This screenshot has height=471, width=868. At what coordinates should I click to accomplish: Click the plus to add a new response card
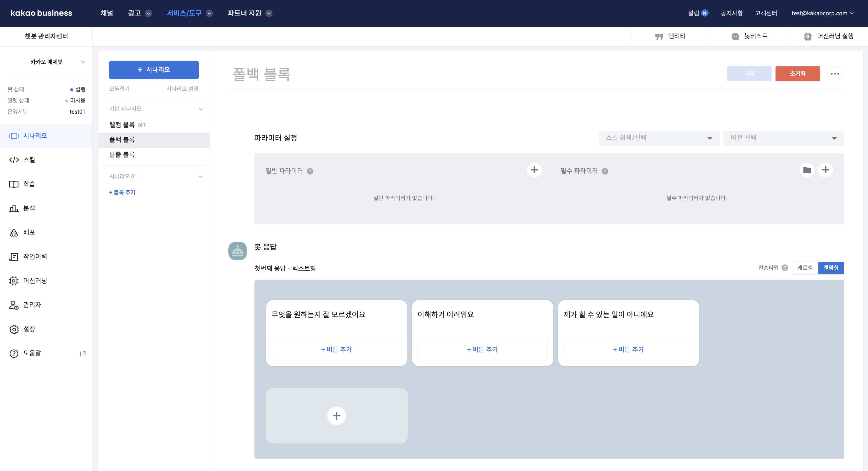336,415
